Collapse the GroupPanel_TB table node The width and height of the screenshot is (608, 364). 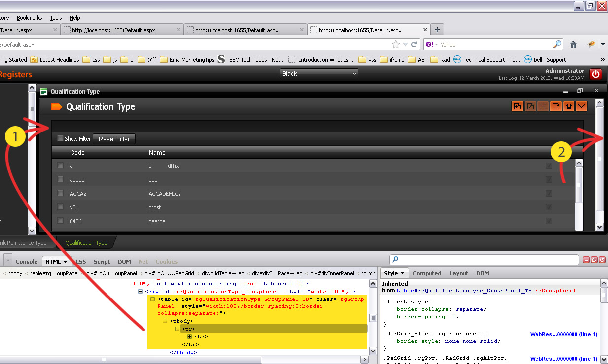click(x=153, y=299)
